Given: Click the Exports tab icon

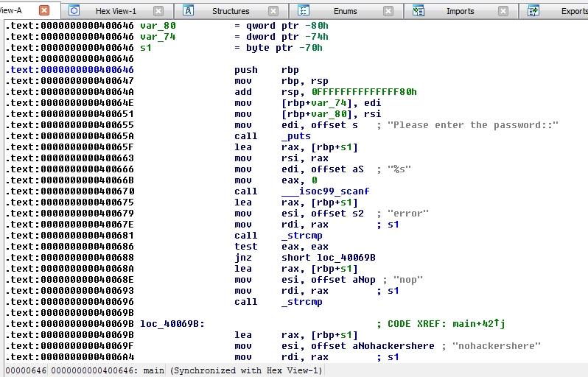Looking at the screenshot, I should [x=533, y=10].
